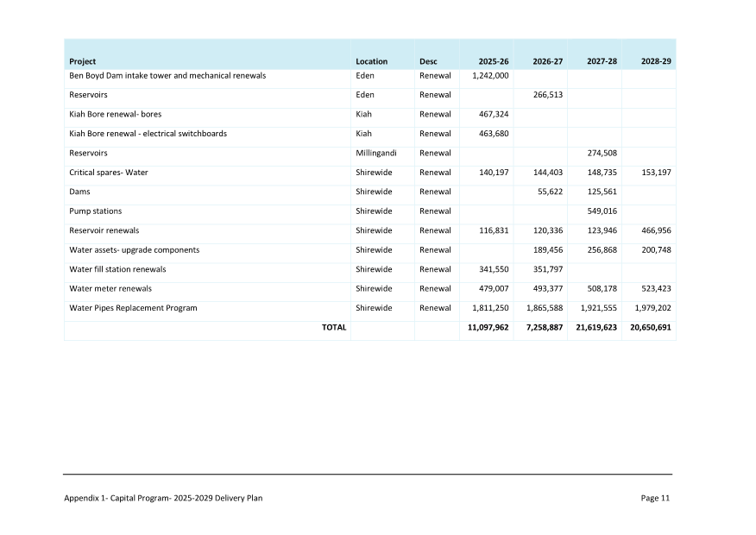
Task: Click the Ben Boyd Dam intake tower row
Action: click(x=167, y=76)
